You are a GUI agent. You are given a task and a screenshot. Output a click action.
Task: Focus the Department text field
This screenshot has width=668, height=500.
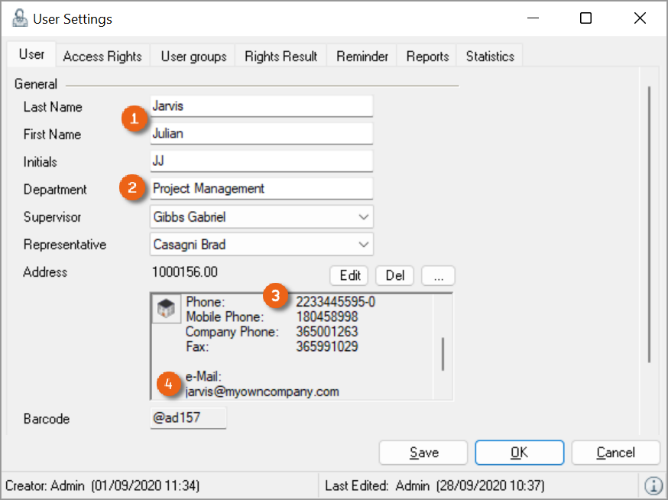260,188
